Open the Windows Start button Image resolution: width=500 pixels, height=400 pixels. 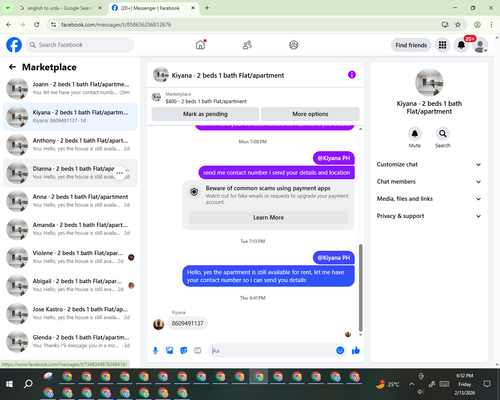click(x=9, y=384)
